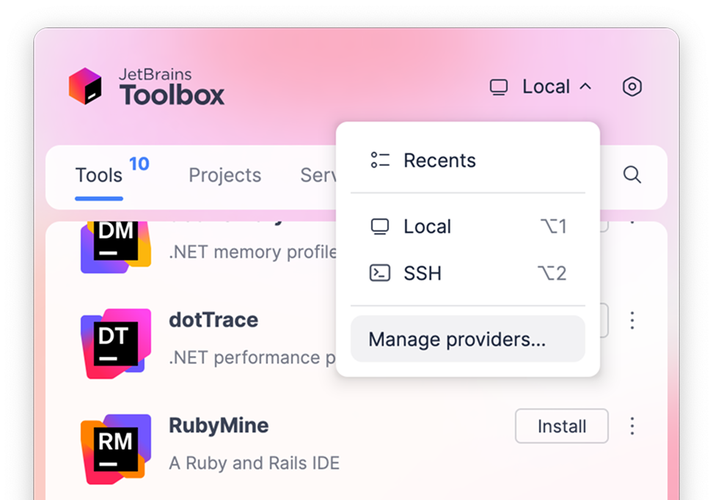The image size is (713, 500).
Task: Click the 'A Ruby and Rails IDE' description
Action: click(x=254, y=463)
